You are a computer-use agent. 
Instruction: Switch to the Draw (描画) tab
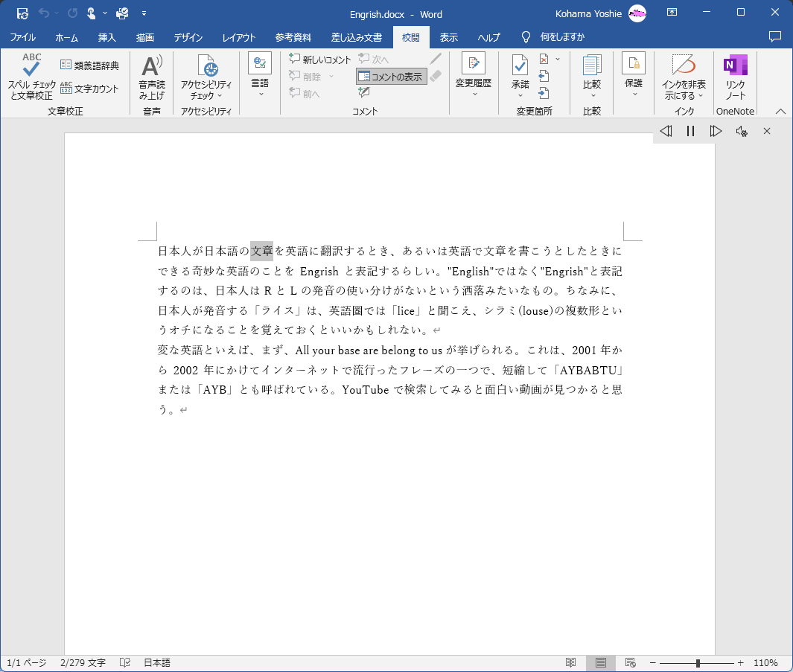(x=145, y=37)
